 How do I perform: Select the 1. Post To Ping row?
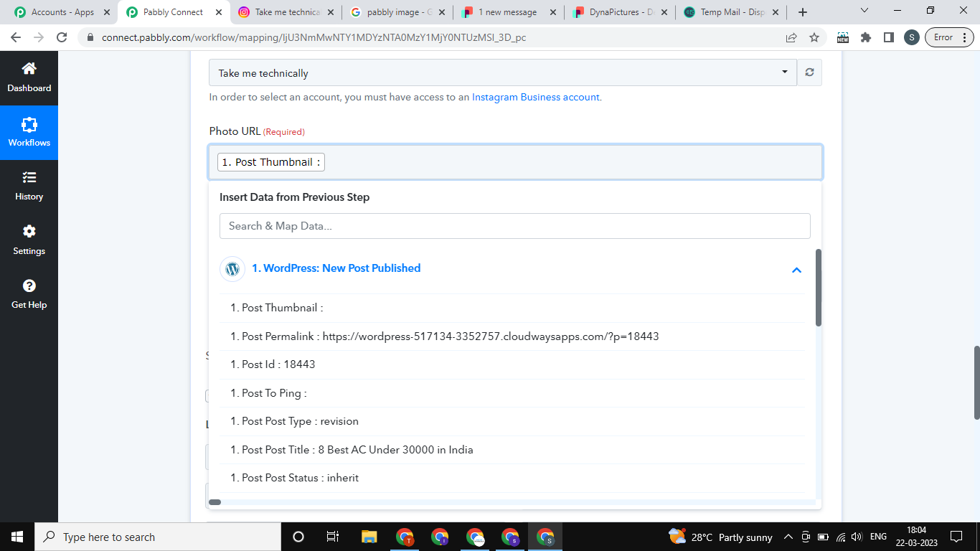(x=512, y=393)
